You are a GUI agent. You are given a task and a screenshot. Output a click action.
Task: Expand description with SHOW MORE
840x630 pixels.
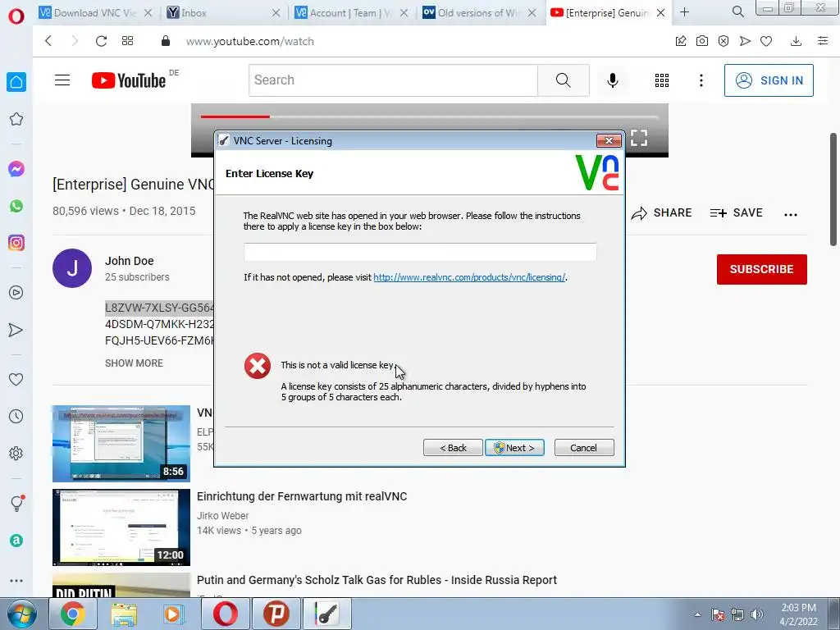tap(134, 363)
